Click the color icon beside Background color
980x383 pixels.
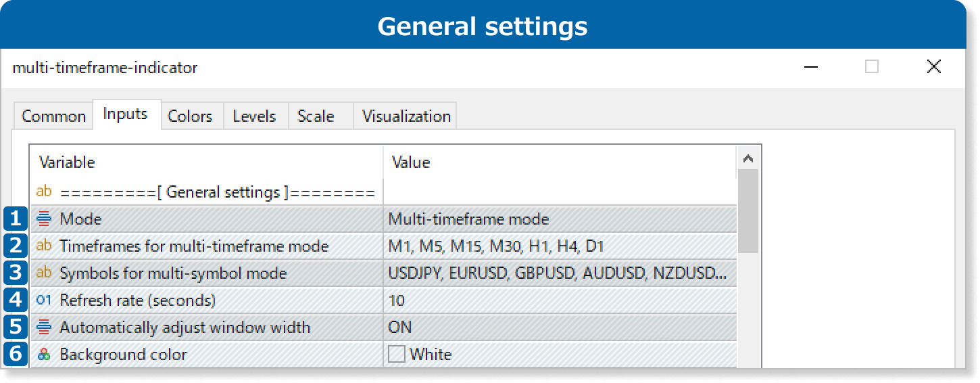click(x=44, y=354)
